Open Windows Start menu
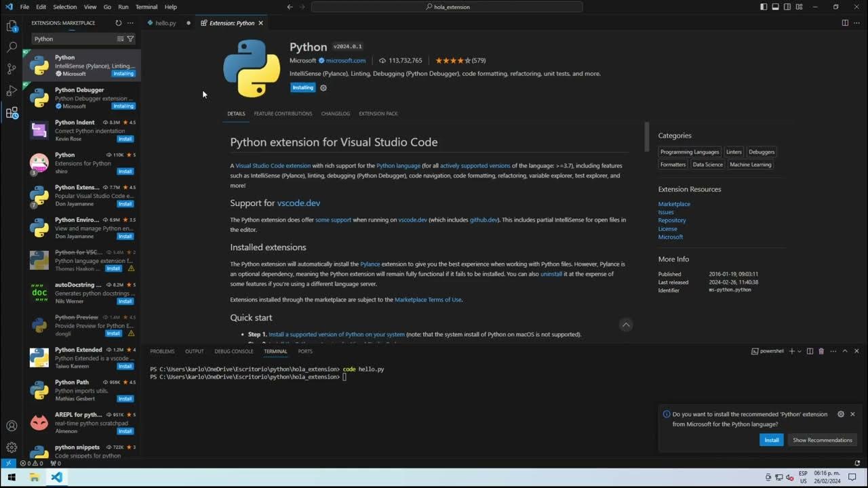Viewport: 868px width, 488px height. (12, 477)
